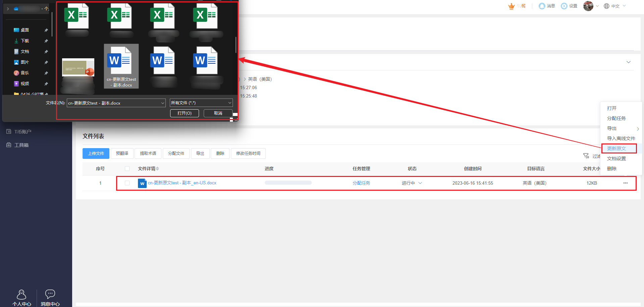Open settings gear icon in header
This screenshot has height=307, width=644.
pyautogui.click(x=564, y=6)
